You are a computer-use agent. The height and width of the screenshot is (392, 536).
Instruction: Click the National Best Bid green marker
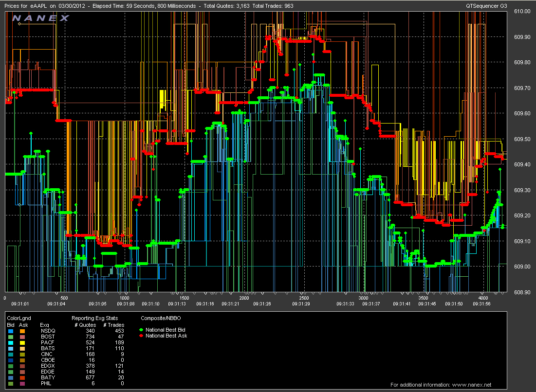[x=141, y=330]
